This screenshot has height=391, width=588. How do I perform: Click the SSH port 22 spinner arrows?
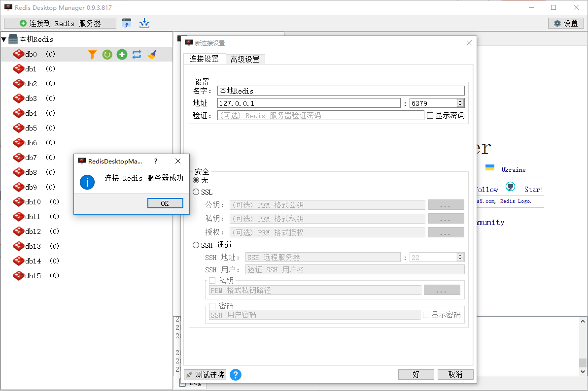pos(460,257)
